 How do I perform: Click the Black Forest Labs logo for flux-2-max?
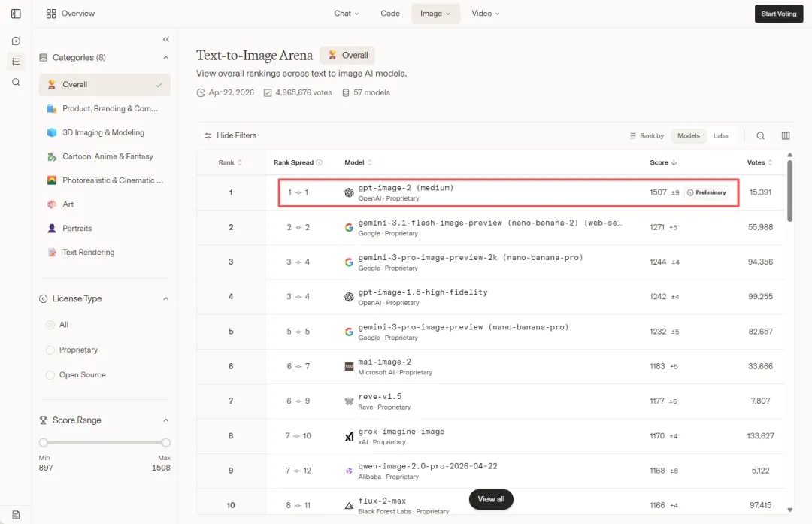(349, 506)
